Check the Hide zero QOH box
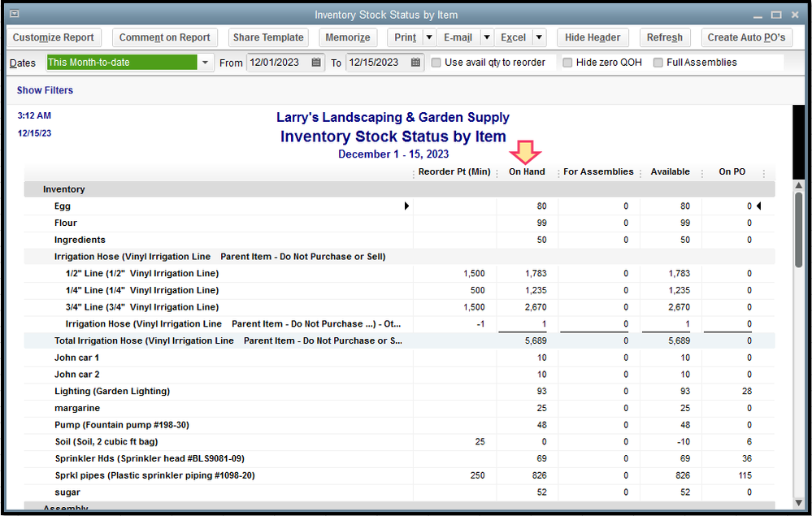 [x=568, y=63]
